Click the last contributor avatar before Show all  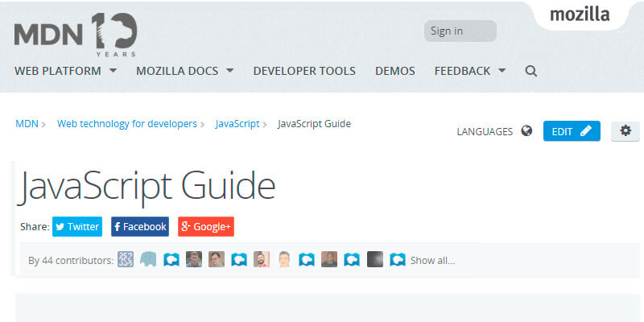397,260
